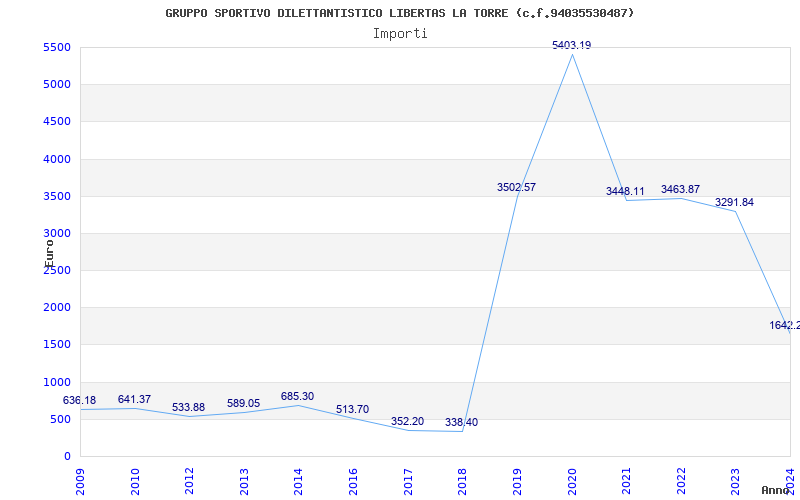This screenshot has width=800, height=500.
Task: Click the Anno axis title
Action: [x=775, y=490]
